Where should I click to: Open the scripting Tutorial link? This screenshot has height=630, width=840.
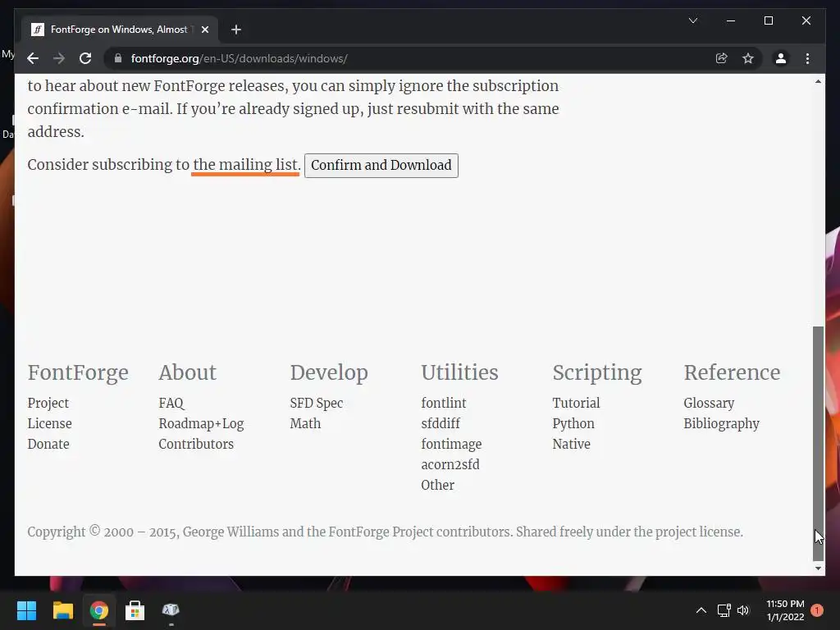click(x=577, y=404)
